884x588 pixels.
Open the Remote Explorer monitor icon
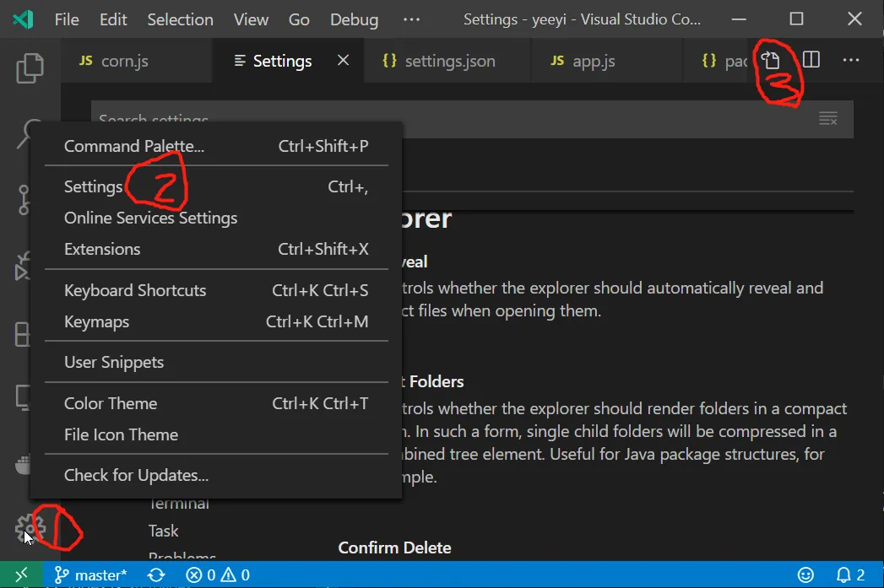coord(23,397)
